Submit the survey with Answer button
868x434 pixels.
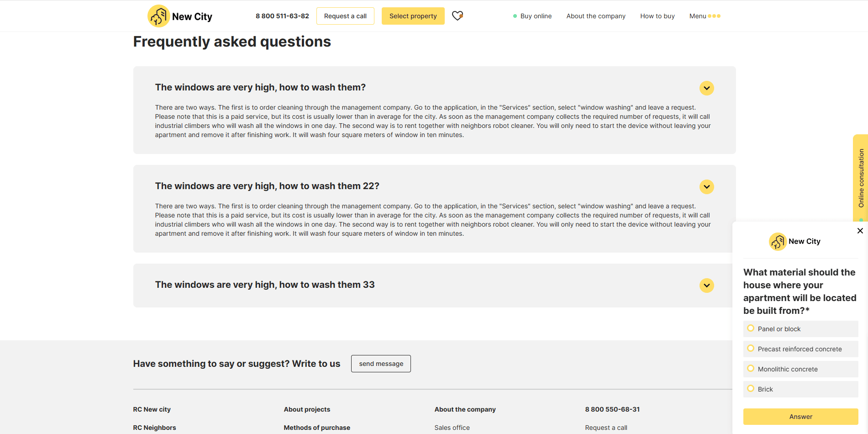coord(800,417)
